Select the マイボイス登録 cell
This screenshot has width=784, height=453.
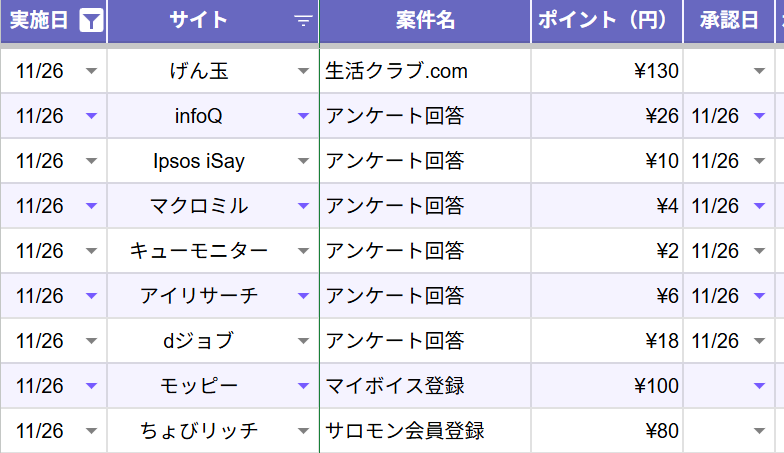click(x=425, y=386)
